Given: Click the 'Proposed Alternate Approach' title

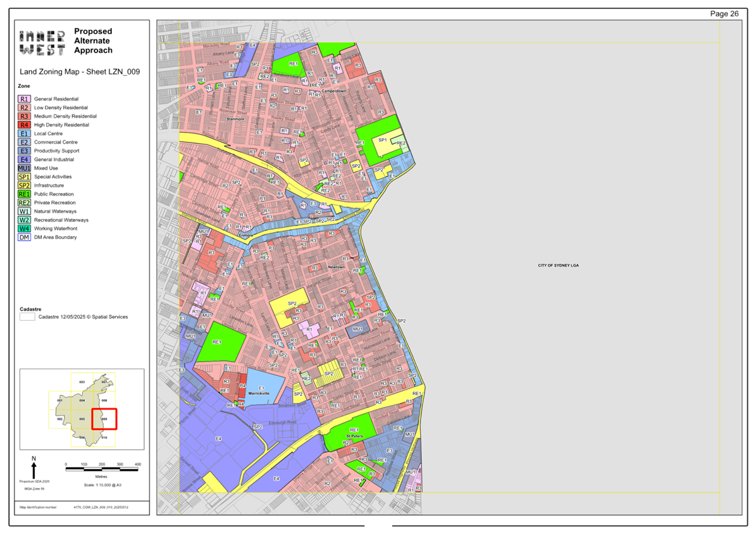Looking at the screenshot, I should [93, 40].
